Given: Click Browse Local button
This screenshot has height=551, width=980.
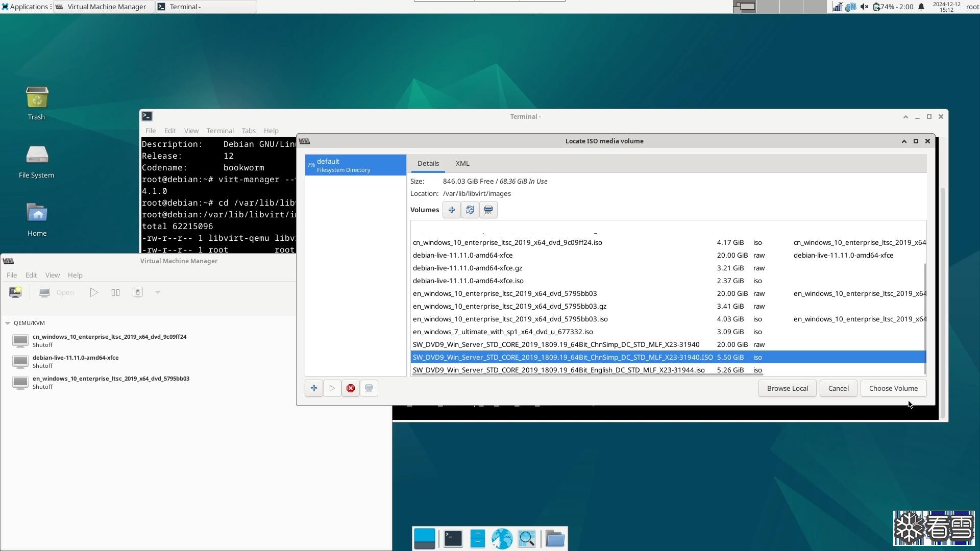Looking at the screenshot, I should point(787,388).
